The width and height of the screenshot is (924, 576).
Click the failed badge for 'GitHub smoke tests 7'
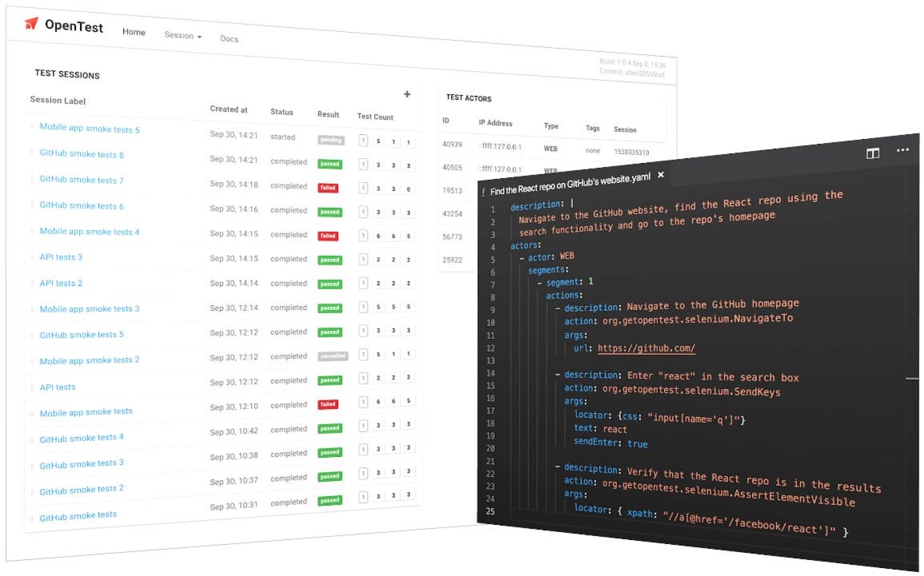329,187
